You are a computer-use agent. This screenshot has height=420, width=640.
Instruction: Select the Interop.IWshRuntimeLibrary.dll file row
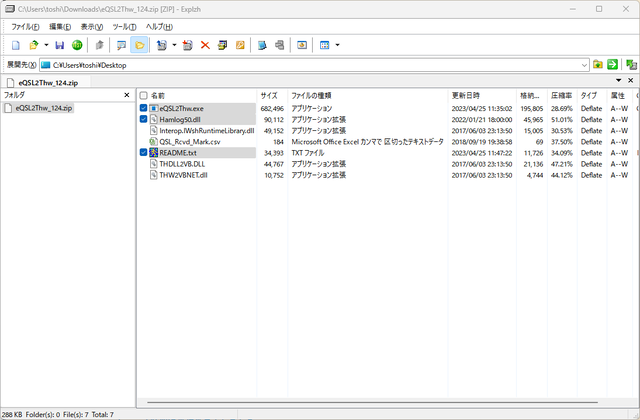[x=388, y=131]
